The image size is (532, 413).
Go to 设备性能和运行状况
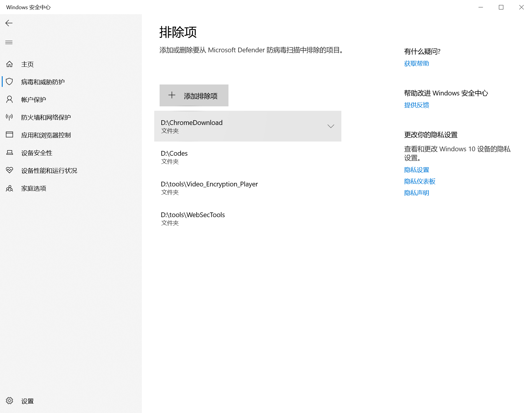pos(71,170)
